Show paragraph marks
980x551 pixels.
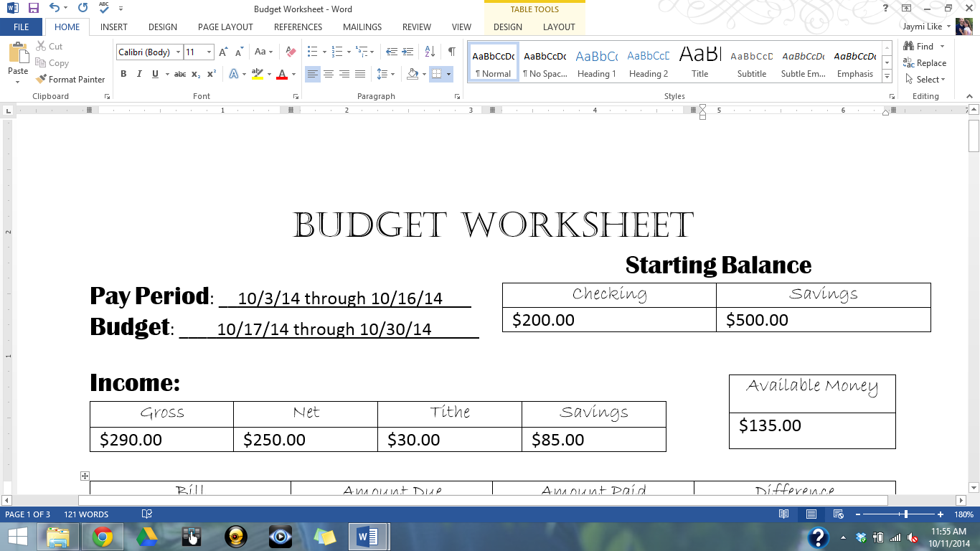[451, 51]
